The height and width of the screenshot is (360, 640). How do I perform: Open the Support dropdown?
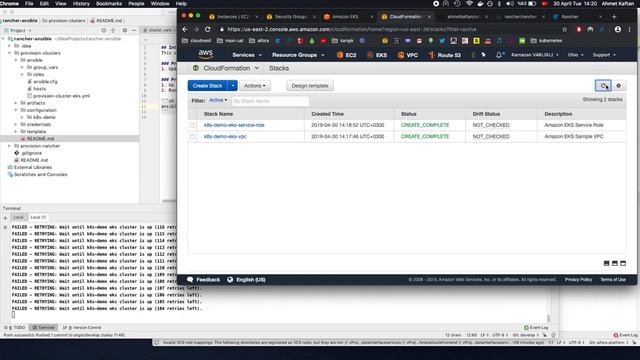coord(604,55)
